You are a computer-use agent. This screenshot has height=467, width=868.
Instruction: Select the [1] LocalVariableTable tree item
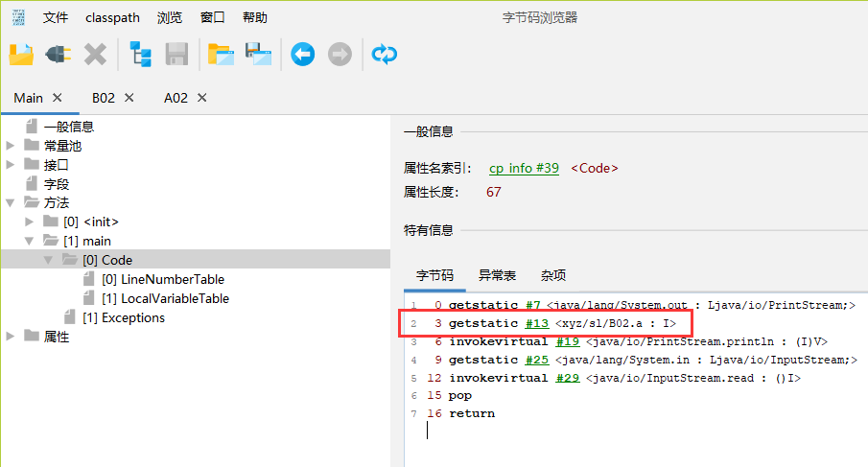coord(165,299)
